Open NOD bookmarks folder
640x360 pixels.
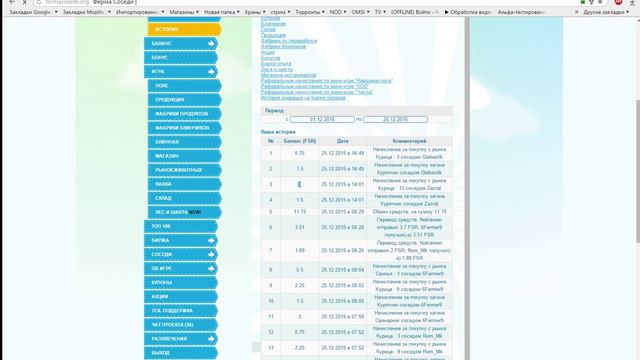338,12
